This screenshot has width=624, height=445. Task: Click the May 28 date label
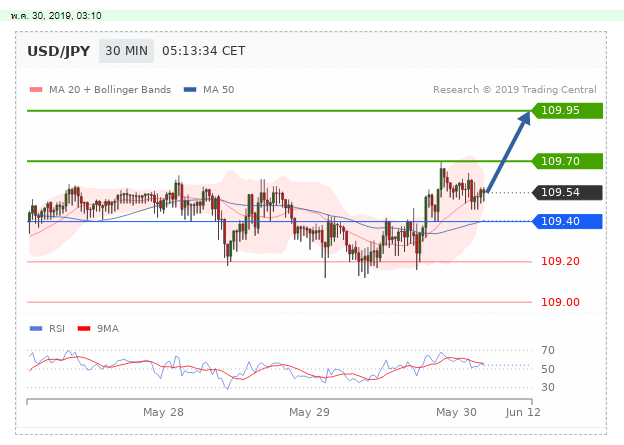click(163, 412)
